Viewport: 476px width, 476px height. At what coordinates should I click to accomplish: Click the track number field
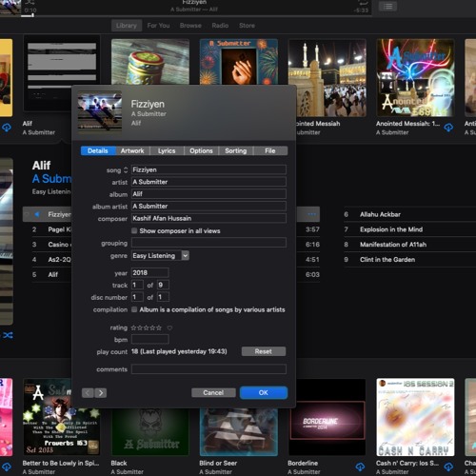137,285
